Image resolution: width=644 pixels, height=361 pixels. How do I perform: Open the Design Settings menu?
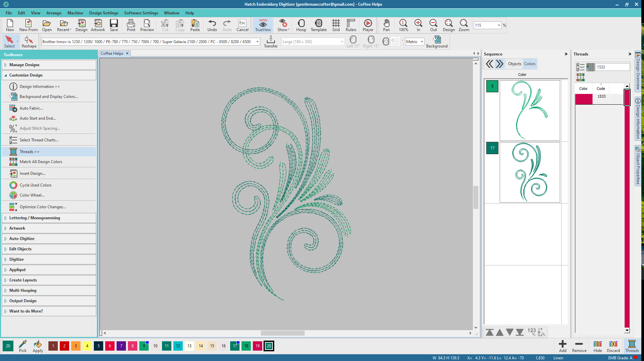[x=104, y=13]
